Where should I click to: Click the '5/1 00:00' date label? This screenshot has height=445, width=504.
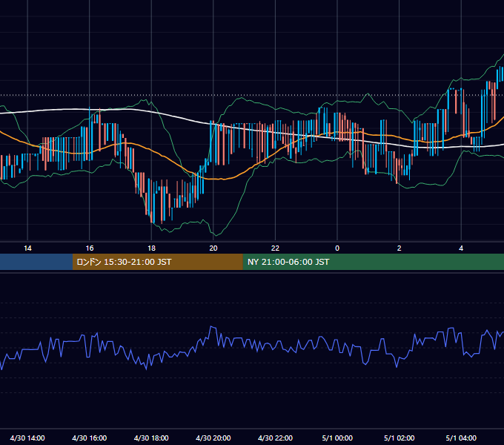[x=337, y=438]
